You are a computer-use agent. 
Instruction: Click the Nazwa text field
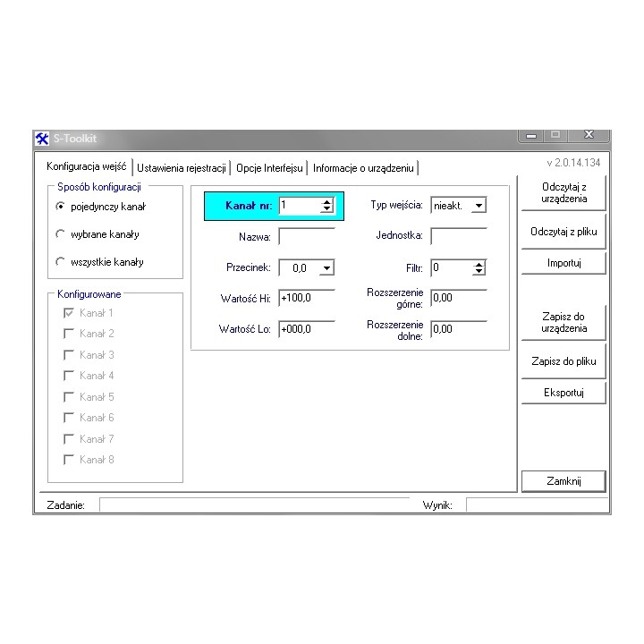coord(307,237)
